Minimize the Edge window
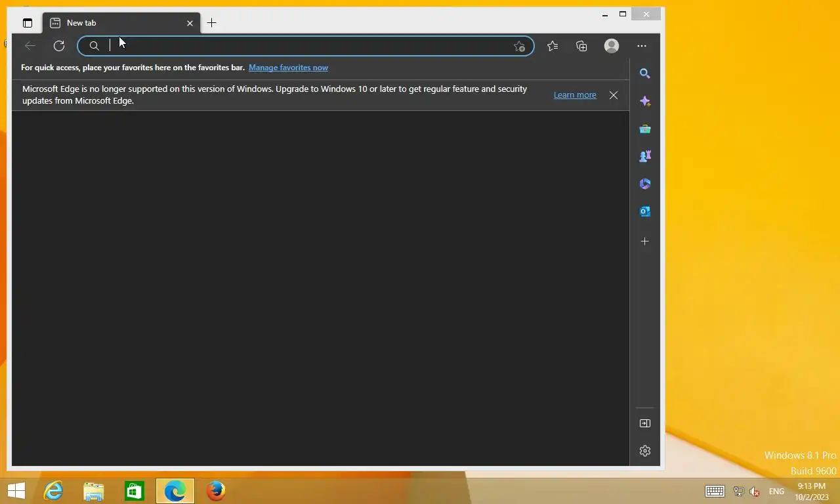Screen dimensions: 840x504 pyautogui.click(x=604, y=14)
